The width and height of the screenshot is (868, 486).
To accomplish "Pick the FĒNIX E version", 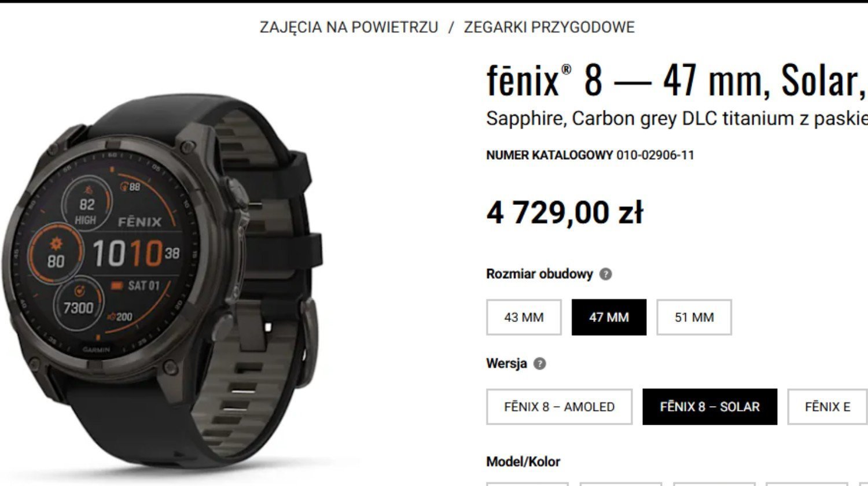I will 827,407.
